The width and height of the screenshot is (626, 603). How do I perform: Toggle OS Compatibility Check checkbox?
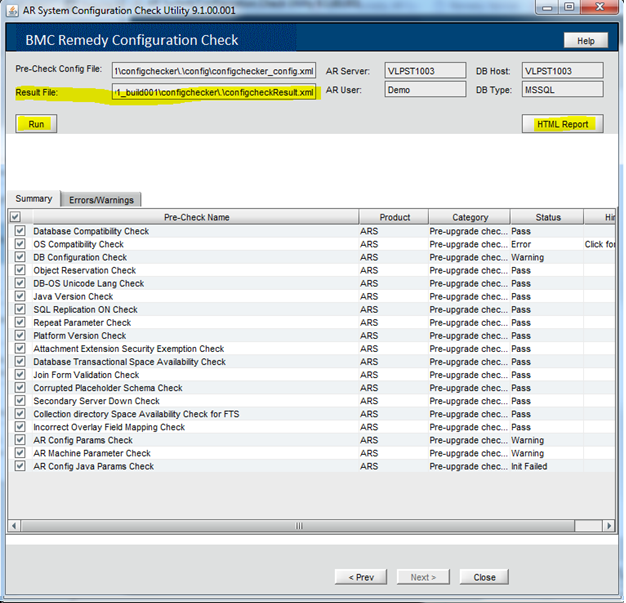pyautogui.click(x=20, y=244)
